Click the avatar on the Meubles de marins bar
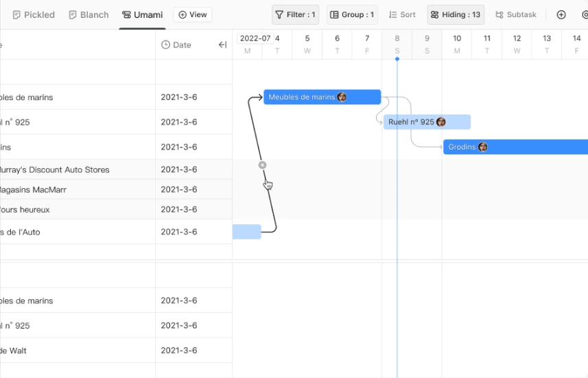This screenshot has width=588, height=378. pyautogui.click(x=342, y=97)
